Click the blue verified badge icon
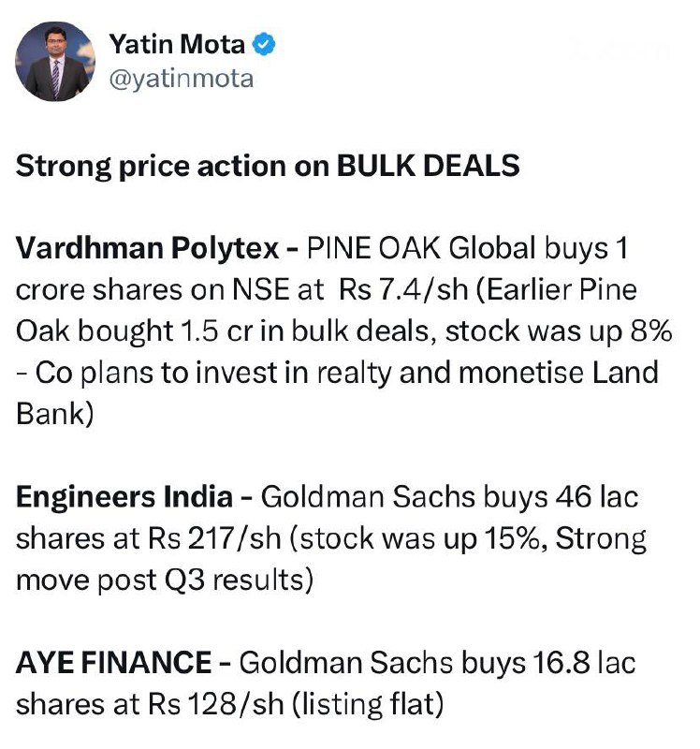Viewport: 700px width, 749px height. (265, 44)
